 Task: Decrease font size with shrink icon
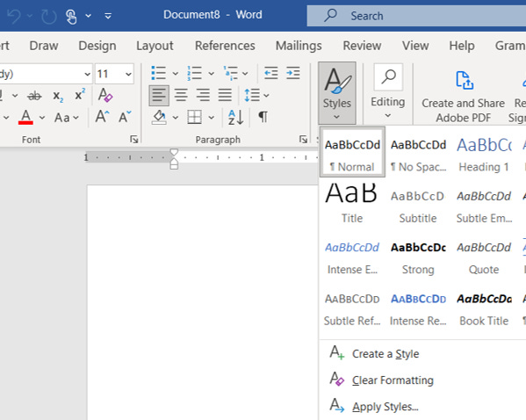click(125, 117)
